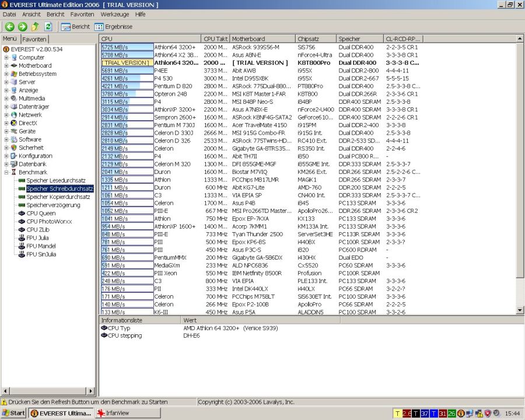Click the CPU Typ info icon
This screenshot has width=525, height=420.
[x=104, y=328]
